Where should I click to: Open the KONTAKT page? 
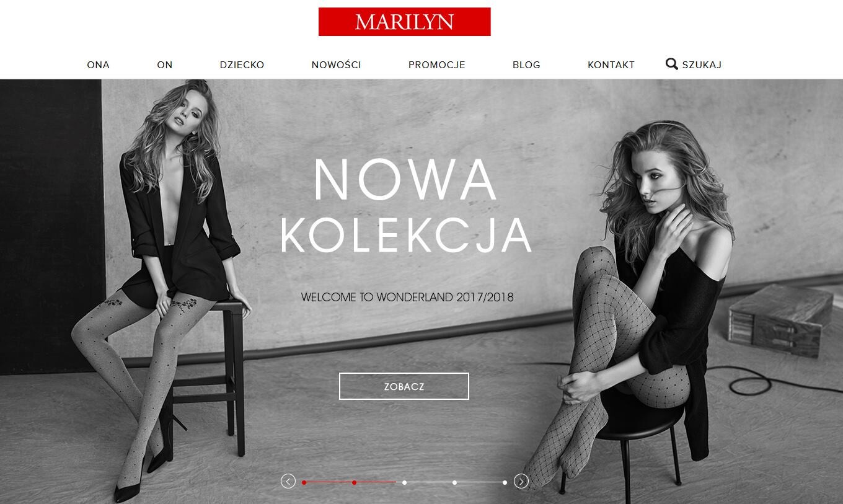611,64
